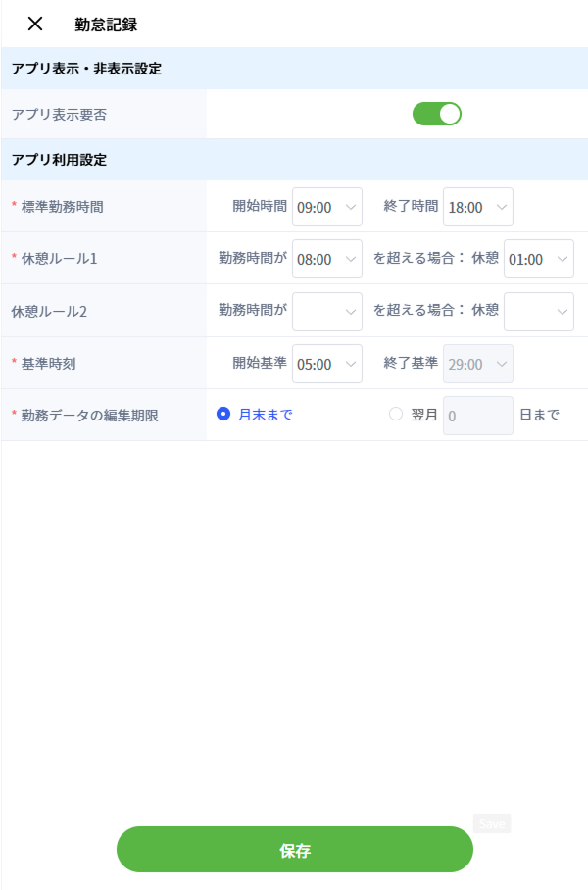Select the 翌月 radio option
The height and width of the screenshot is (890, 588).
pyautogui.click(x=396, y=415)
